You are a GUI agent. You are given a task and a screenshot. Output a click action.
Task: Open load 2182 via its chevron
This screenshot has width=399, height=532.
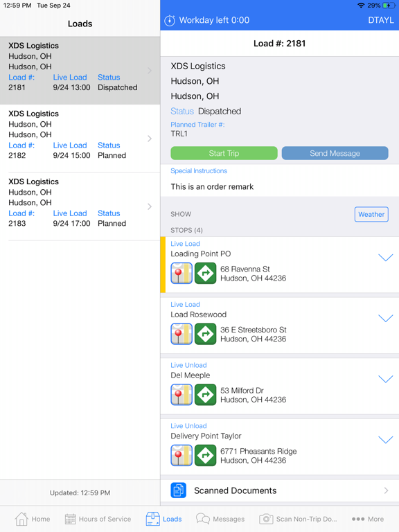click(150, 139)
